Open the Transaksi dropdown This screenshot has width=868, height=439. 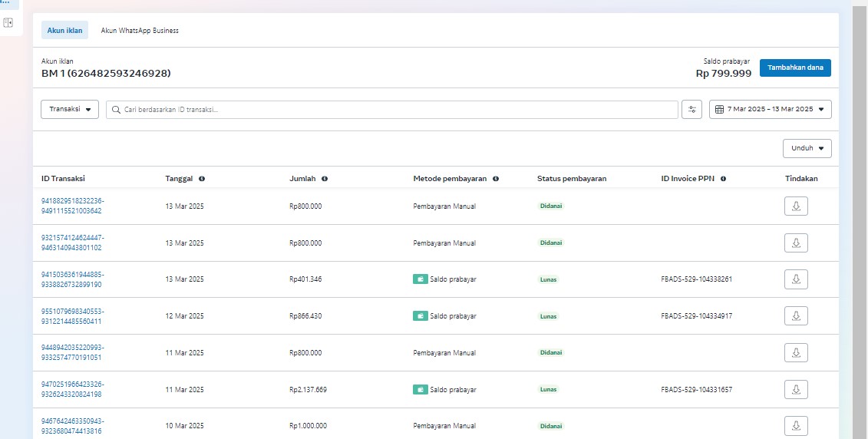pyautogui.click(x=70, y=110)
